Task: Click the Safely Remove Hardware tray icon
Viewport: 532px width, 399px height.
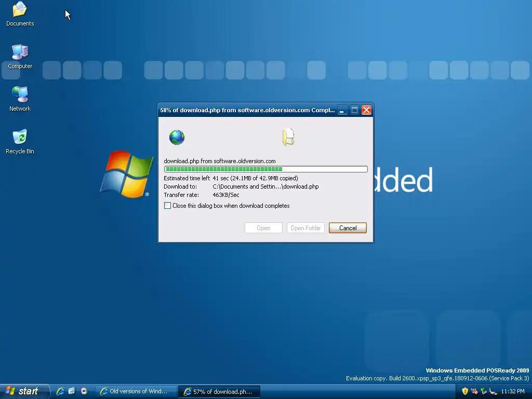Action: click(x=484, y=391)
